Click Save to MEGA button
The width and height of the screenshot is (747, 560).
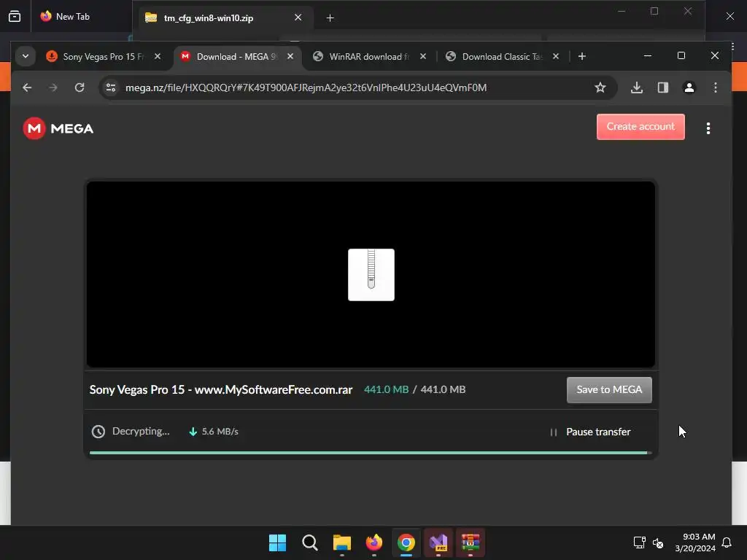609,390
